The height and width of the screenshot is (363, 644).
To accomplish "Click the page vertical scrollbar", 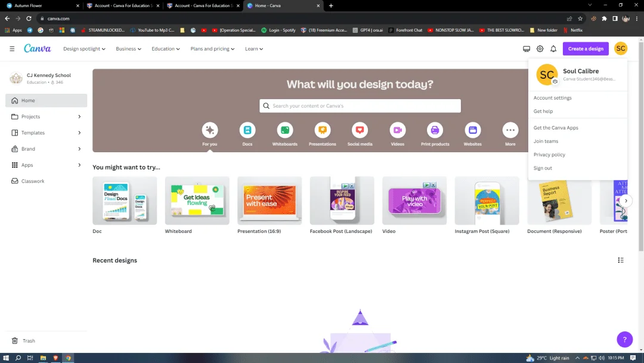I will coord(641,146).
